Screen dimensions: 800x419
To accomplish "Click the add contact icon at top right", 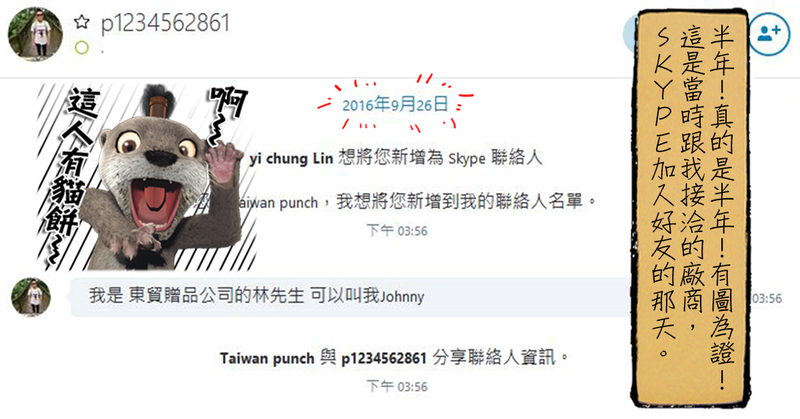I will tap(769, 34).
